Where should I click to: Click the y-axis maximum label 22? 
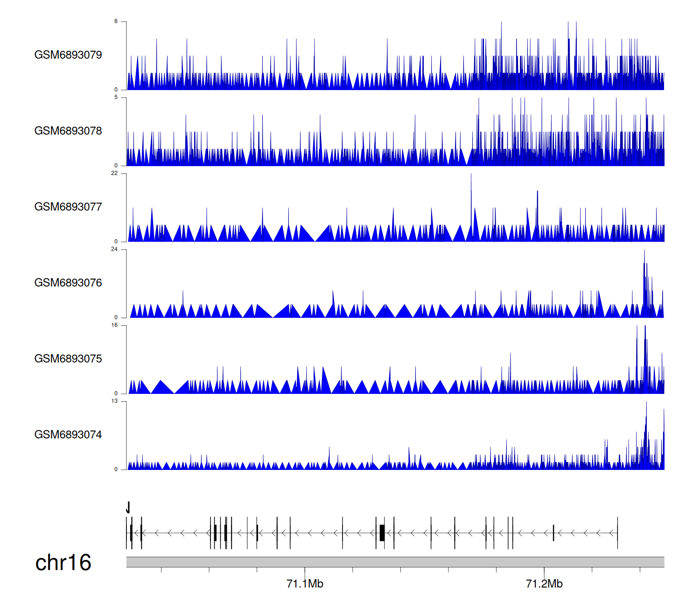coord(114,174)
